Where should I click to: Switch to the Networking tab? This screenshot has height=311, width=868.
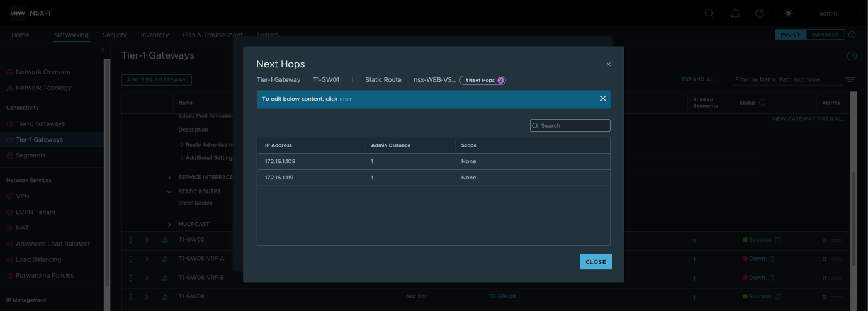pos(71,35)
